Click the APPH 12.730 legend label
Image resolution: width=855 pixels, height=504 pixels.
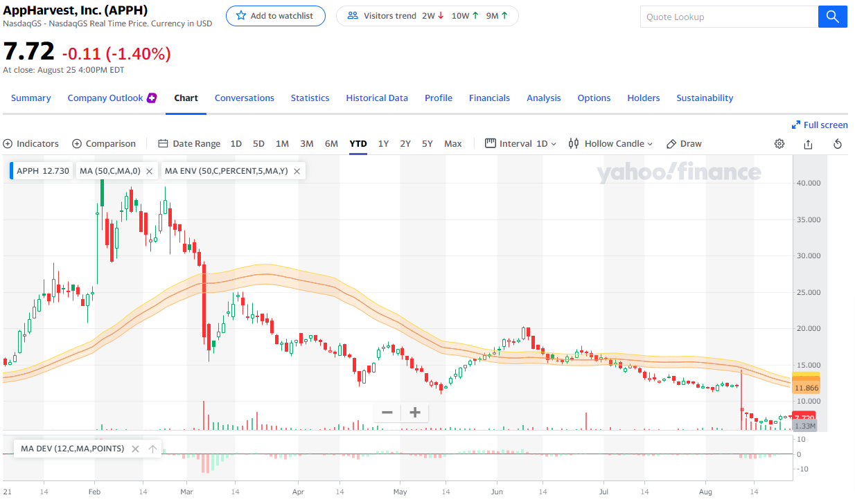pyautogui.click(x=43, y=171)
